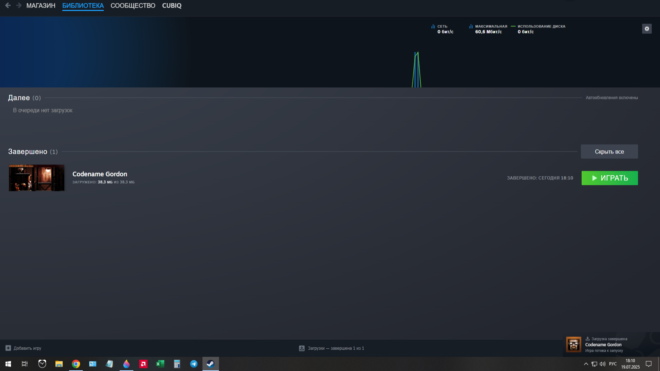The height and width of the screenshot is (371, 660).
Task: Click the Добавить игру label
Action: pyautogui.click(x=27, y=348)
